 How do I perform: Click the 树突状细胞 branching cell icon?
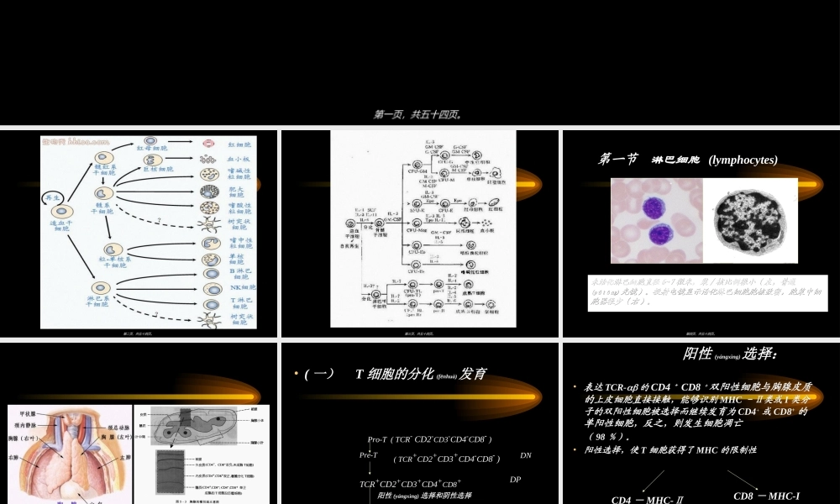(x=208, y=223)
